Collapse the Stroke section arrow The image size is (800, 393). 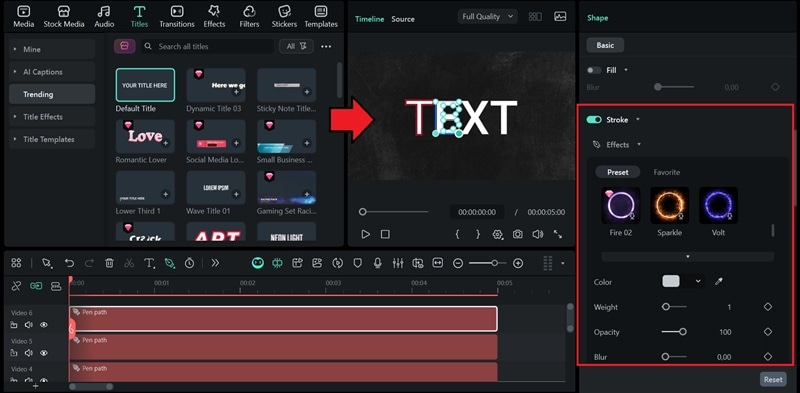pyautogui.click(x=638, y=120)
